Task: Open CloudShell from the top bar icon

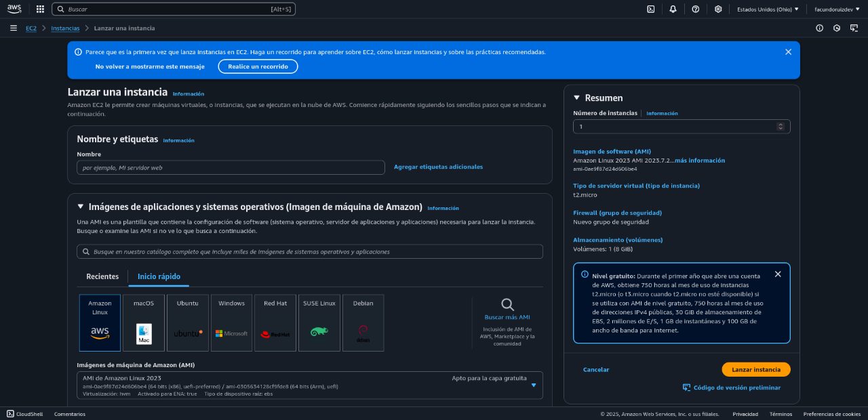Action: pyautogui.click(x=650, y=9)
